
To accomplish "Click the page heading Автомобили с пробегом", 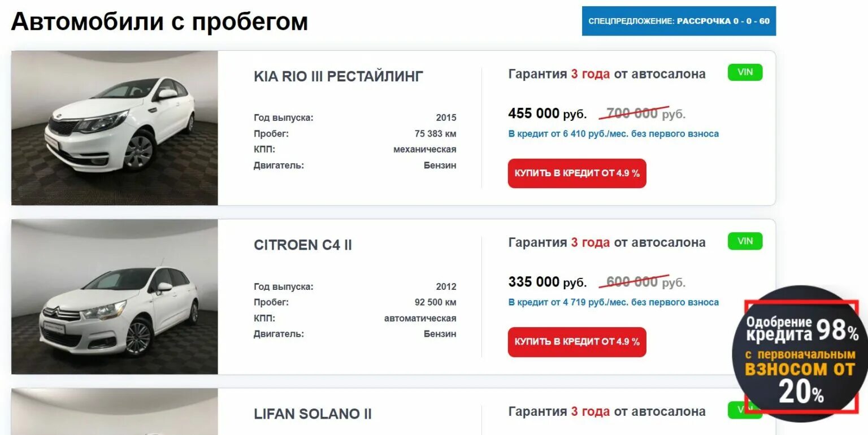I will [159, 22].
